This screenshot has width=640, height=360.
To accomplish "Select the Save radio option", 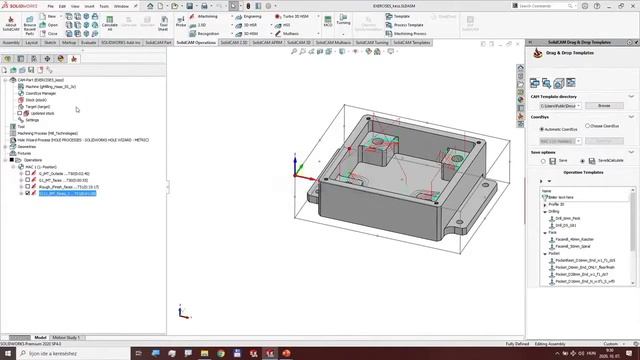I will pos(543,161).
